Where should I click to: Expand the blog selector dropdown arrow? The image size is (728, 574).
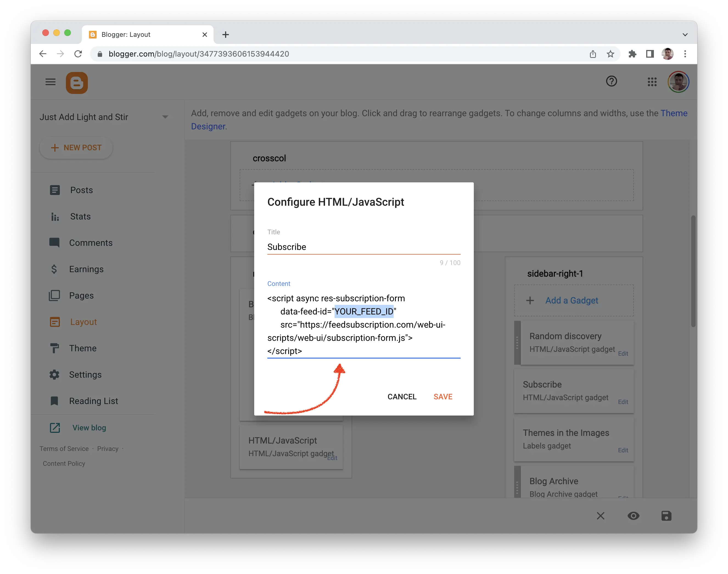165,117
